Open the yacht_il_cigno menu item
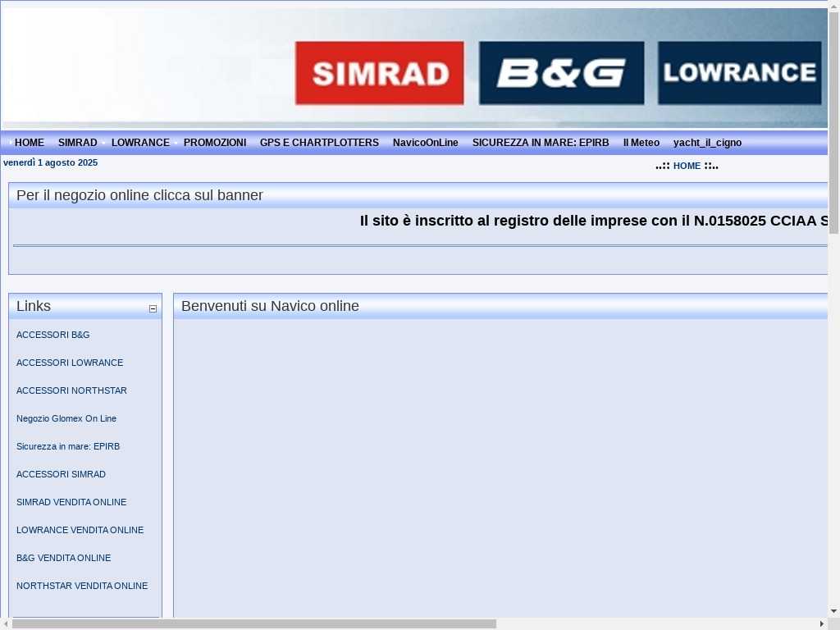Image resolution: width=840 pixels, height=630 pixels. pos(708,143)
